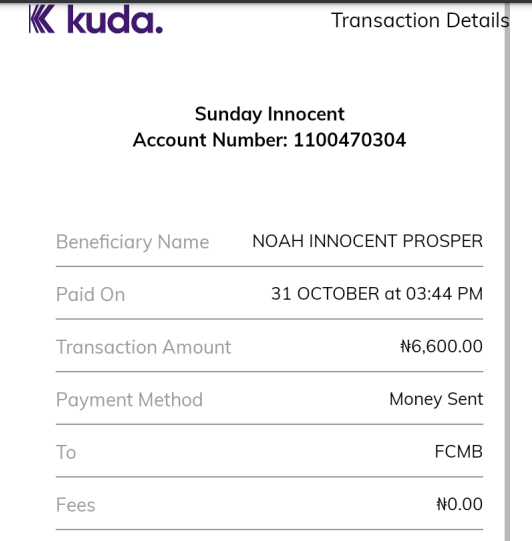The image size is (532, 541).
Task: Click the Payment Method label
Action: (129, 400)
